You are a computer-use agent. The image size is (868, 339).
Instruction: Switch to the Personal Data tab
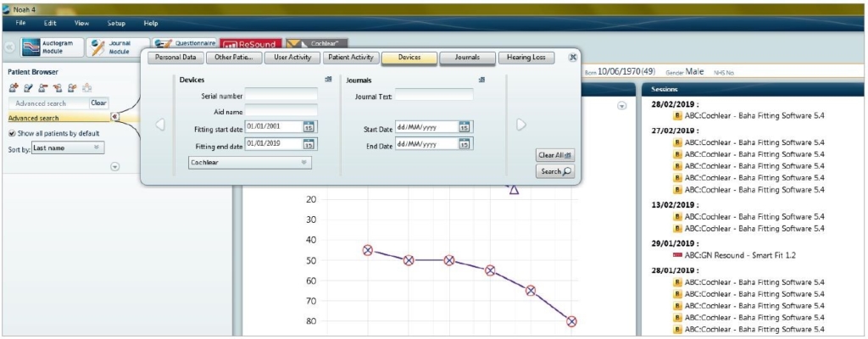click(175, 58)
